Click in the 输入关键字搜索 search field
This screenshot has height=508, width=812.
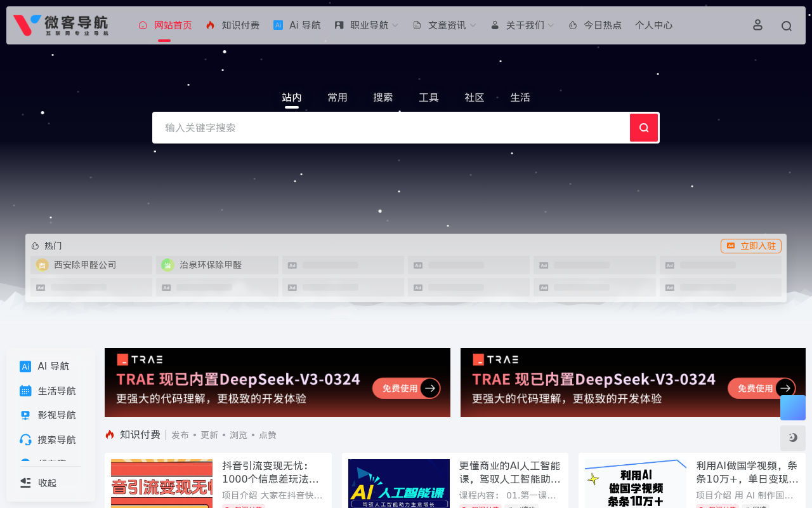coord(391,128)
